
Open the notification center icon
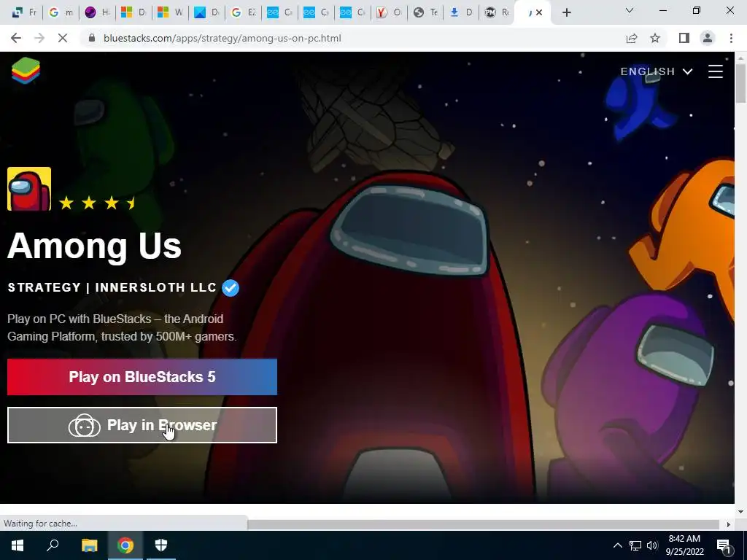coord(724,546)
